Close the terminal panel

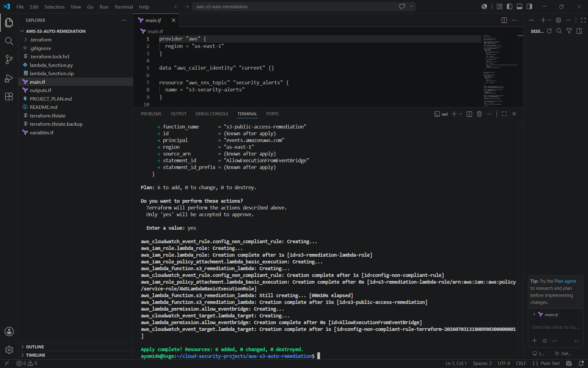pos(514,114)
